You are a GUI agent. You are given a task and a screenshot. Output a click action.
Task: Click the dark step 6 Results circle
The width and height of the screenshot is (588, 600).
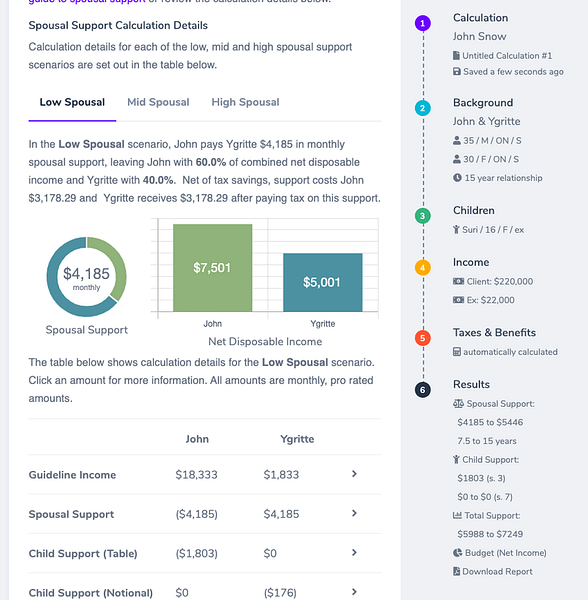pyautogui.click(x=423, y=390)
